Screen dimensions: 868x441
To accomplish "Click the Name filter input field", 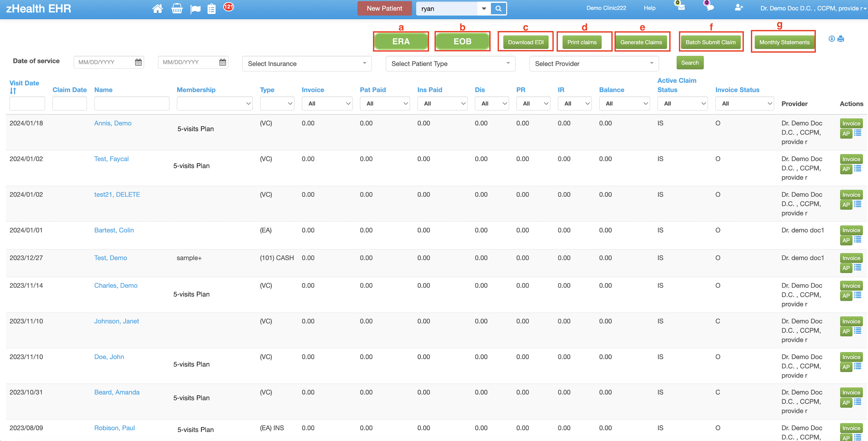I will pos(132,104).
